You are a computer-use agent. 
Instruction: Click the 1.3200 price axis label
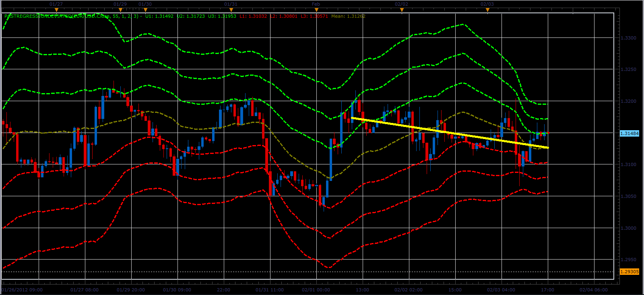point(629,101)
